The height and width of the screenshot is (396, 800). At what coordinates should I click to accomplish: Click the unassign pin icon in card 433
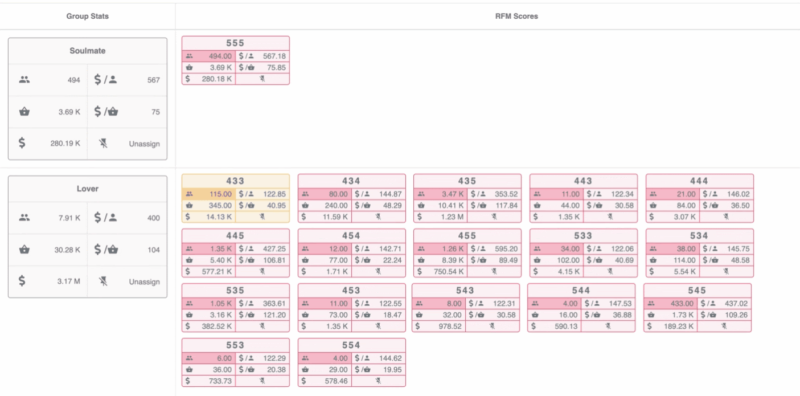coord(262,217)
